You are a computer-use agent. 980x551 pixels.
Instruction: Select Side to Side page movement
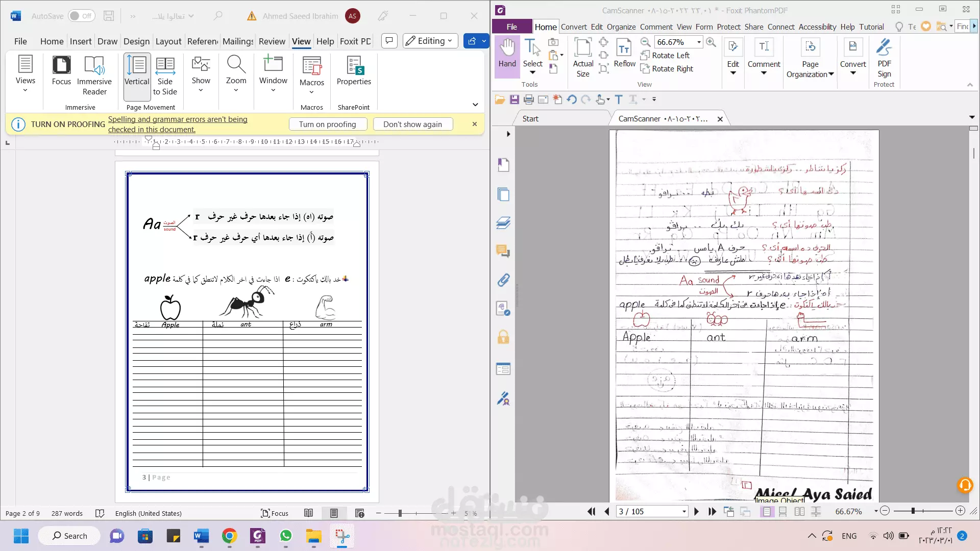click(x=165, y=75)
